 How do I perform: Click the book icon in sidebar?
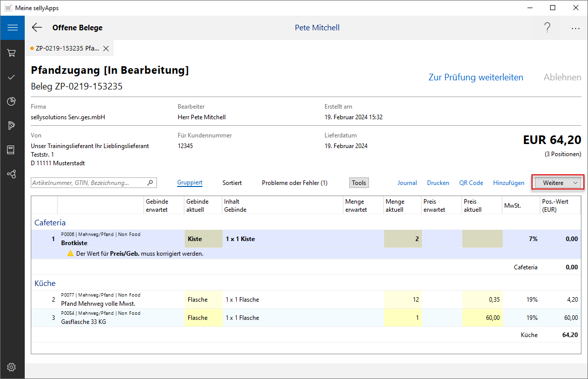point(12,150)
